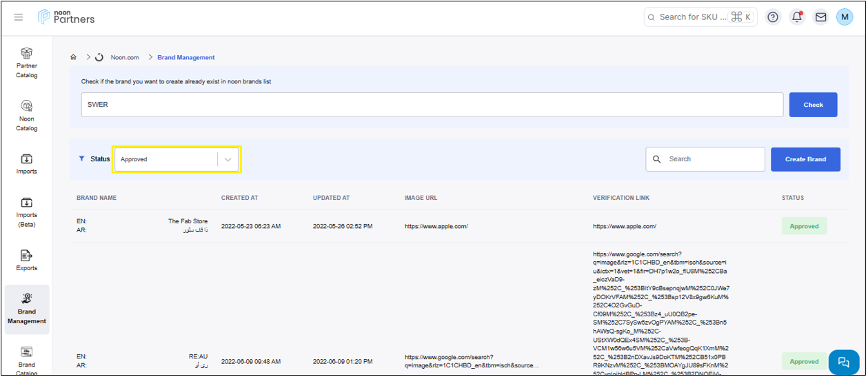
Task: Go to Noon Catalog in sidebar
Action: point(27,114)
